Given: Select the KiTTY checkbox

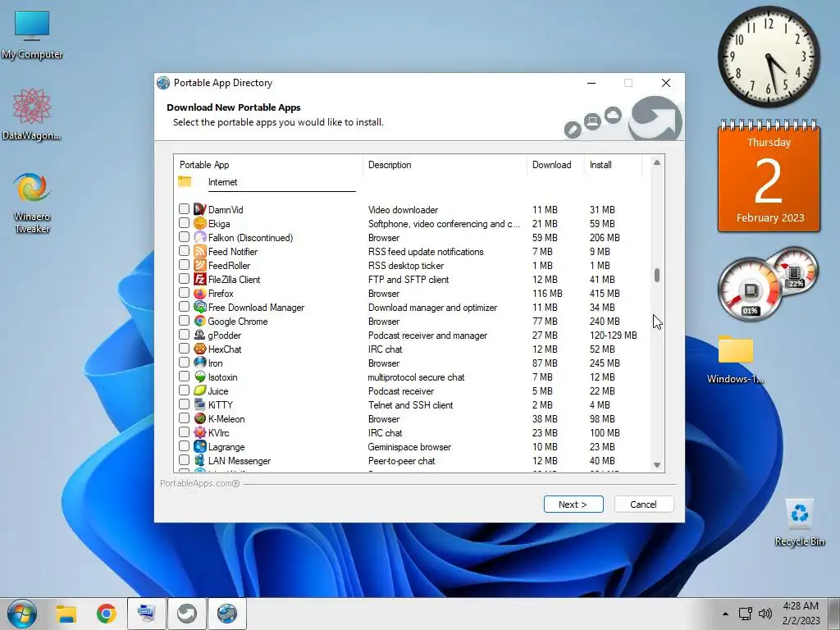Looking at the screenshot, I should [x=184, y=404].
